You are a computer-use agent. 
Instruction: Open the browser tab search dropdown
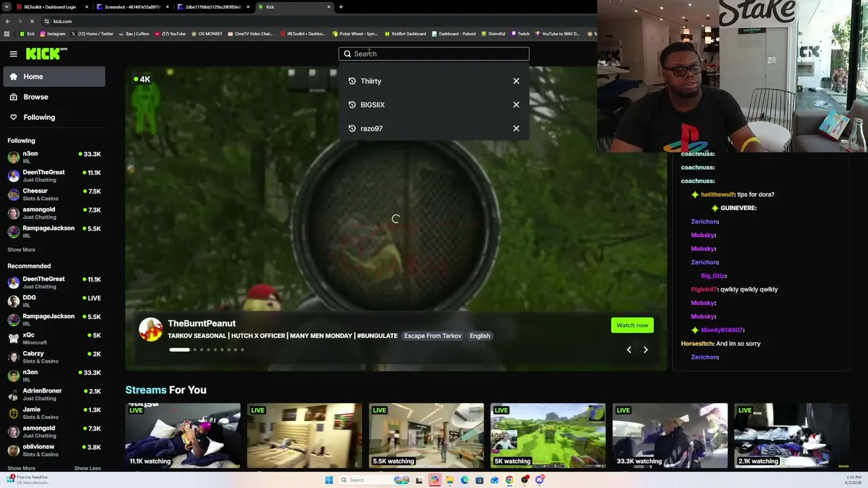[7, 7]
